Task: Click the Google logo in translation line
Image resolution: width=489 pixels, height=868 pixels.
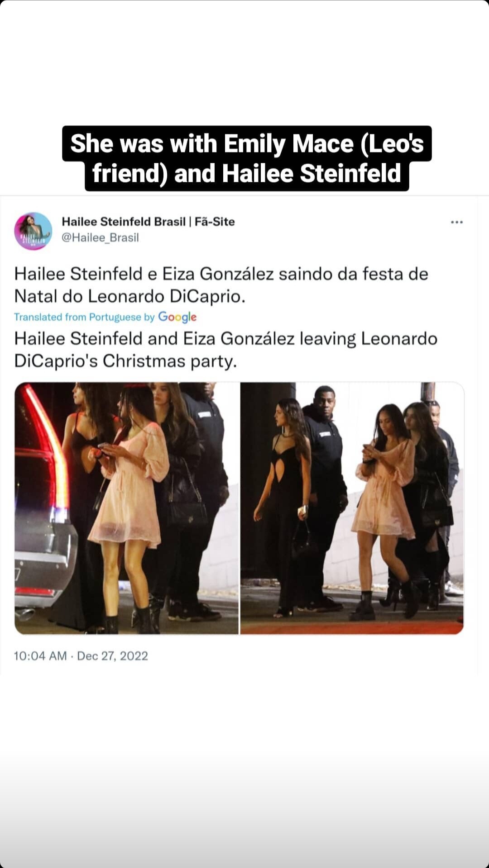Action: (x=177, y=317)
